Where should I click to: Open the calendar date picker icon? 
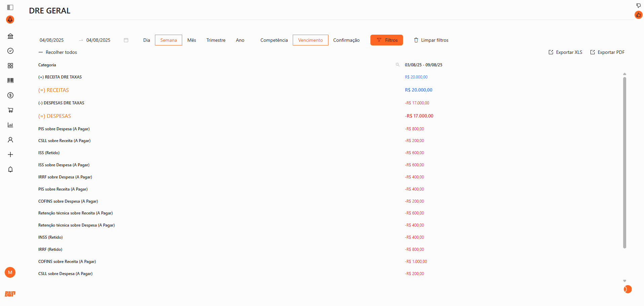pos(126,40)
